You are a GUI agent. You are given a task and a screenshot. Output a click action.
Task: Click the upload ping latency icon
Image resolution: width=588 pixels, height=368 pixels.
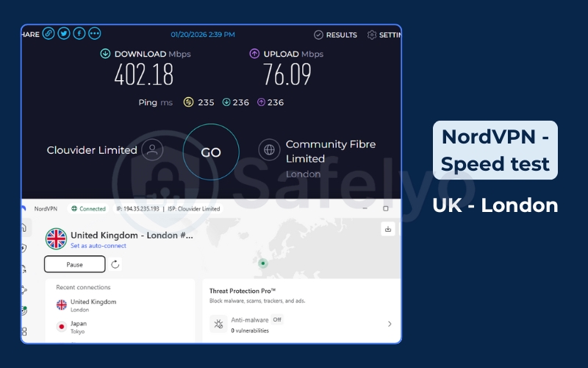click(261, 102)
